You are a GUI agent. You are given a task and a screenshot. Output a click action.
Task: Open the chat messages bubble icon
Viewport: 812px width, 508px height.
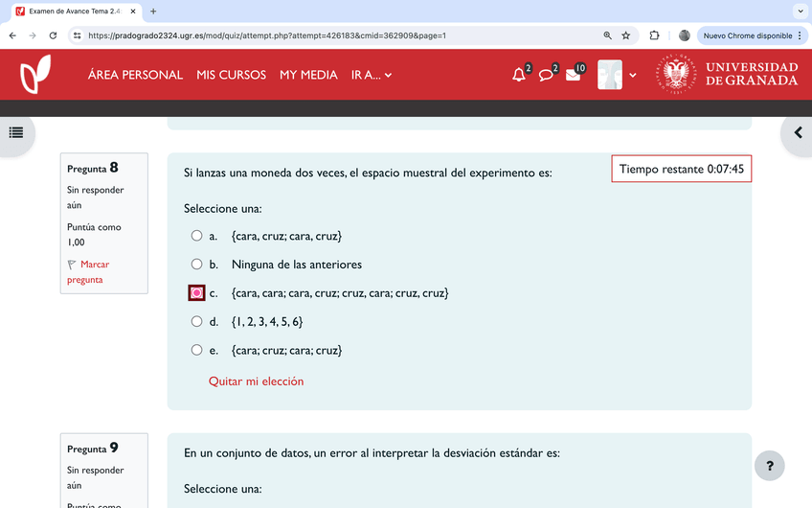click(x=546, y=75)
